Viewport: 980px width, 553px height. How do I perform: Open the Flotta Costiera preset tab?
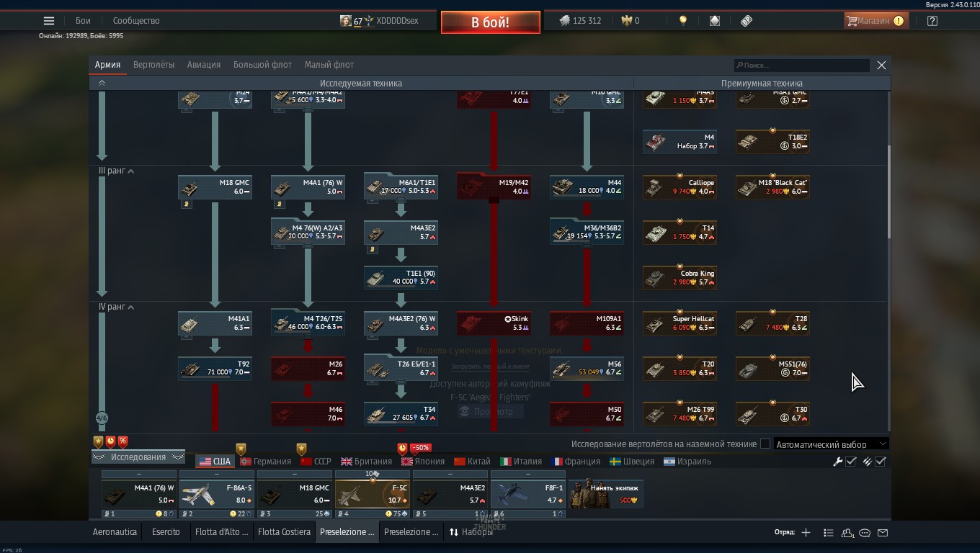pyautogui.click(x=284, y=532)
